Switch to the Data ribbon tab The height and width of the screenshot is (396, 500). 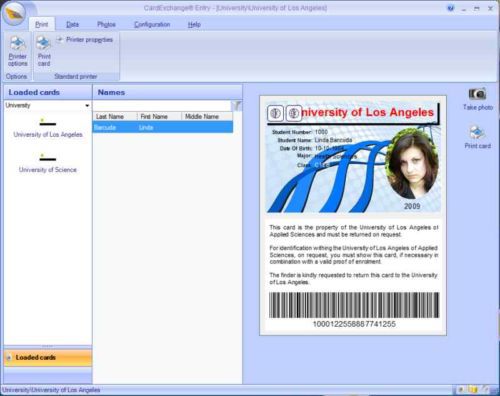(x=72, y=24)
